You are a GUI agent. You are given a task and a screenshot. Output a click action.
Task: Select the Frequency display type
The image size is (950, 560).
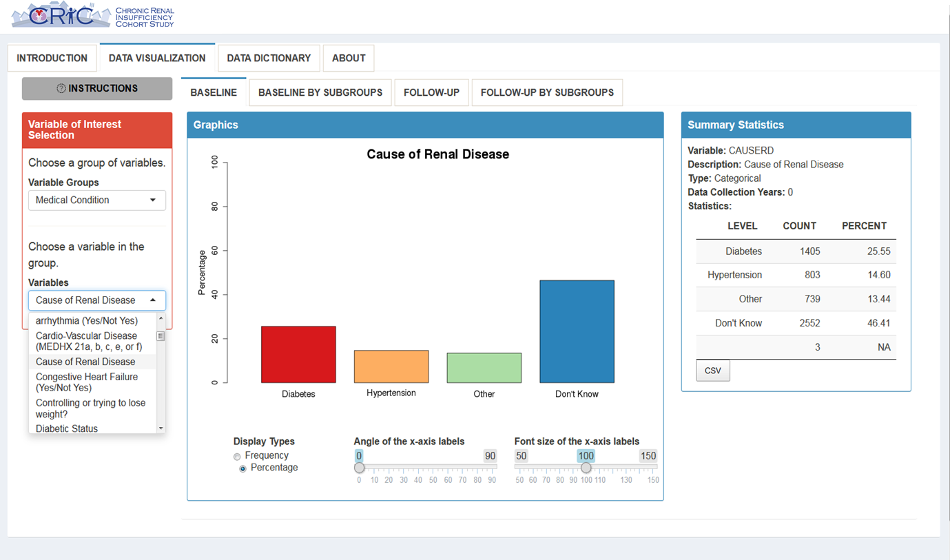(237, 456)
